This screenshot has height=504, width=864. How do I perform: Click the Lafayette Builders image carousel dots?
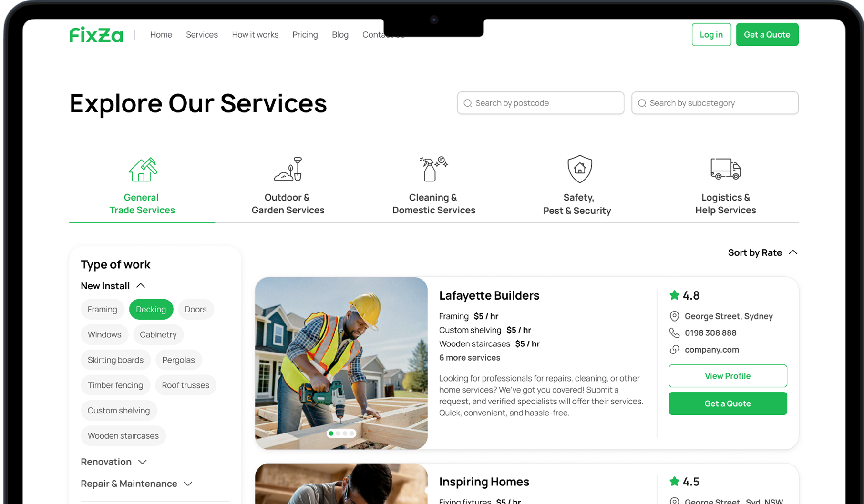coord(341,433)
